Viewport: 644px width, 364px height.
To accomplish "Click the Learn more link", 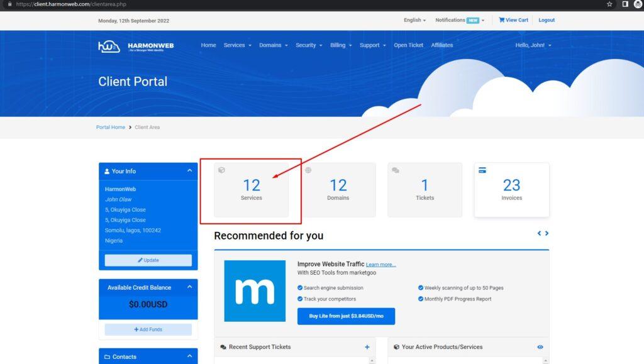I will pyautogui.click(x=381, y=265).
